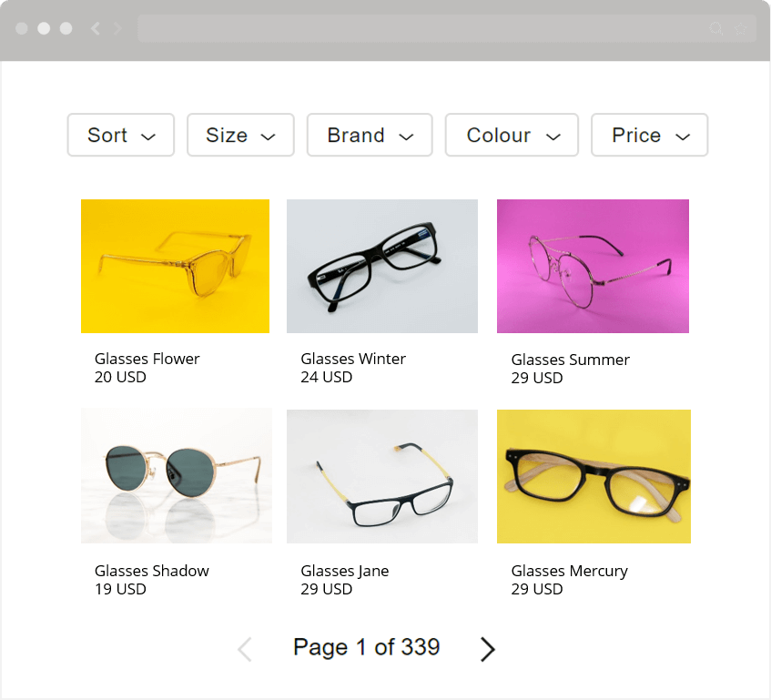Screen dimensions: 771x700
Task: Open the Glasses Mercury product image
Action: [594, 476]
